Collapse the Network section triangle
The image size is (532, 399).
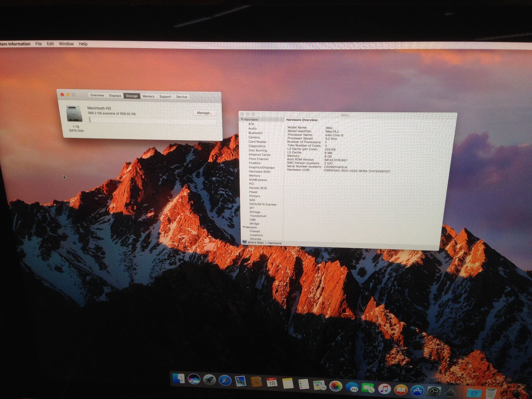tap(244, 227)
